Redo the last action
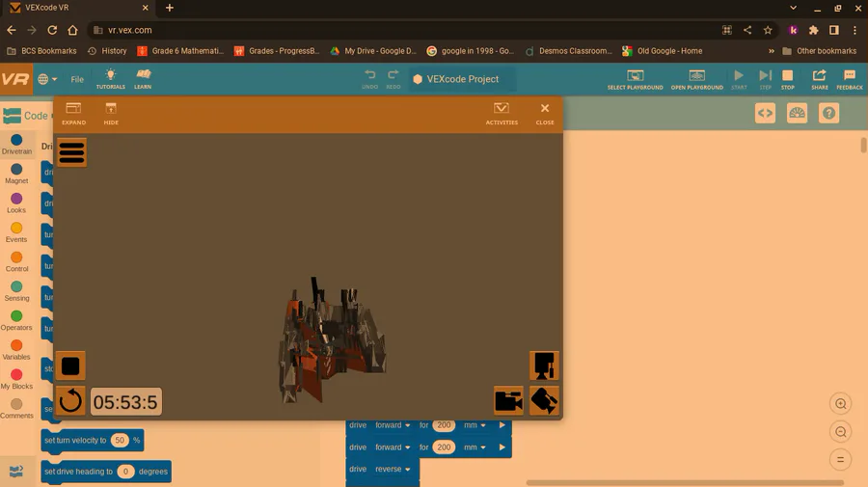Image resolution: width=868 pixels, height=487 pixels. [393, 78]
